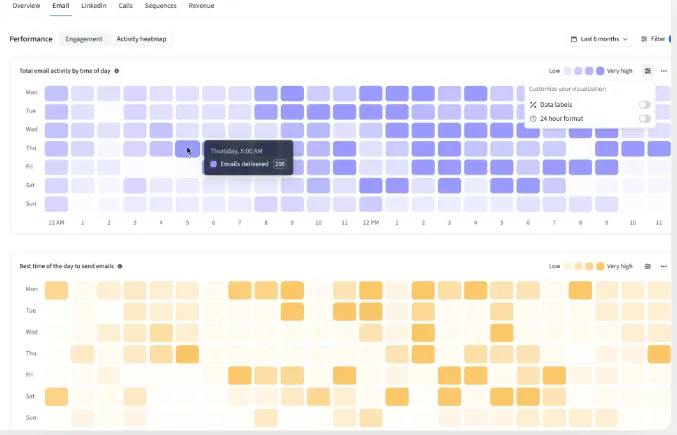Switch to the Engagement view
Screen dimensions: 677x435
[x=84, y=39]
